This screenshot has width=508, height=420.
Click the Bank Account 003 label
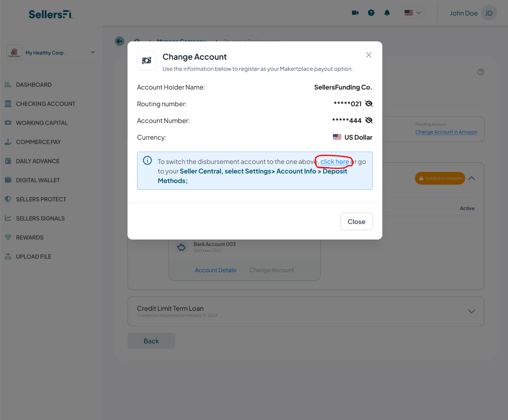pos(214,244)
